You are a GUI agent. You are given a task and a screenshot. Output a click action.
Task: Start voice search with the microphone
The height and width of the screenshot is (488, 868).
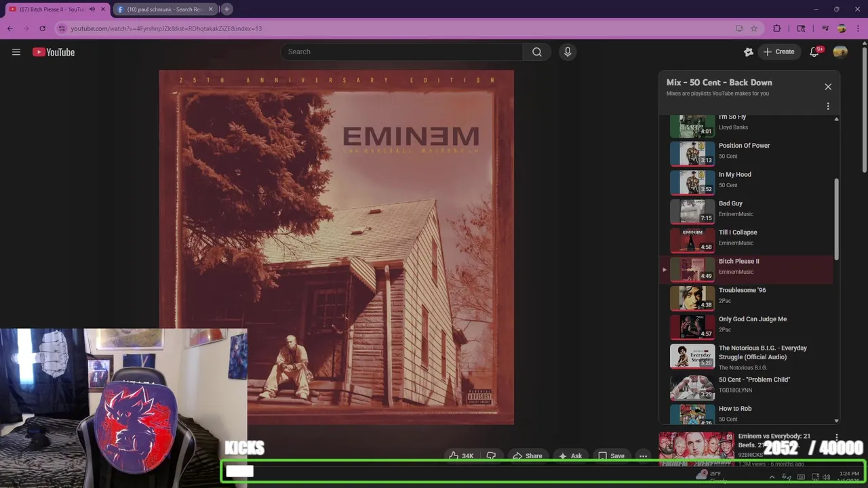568,52
